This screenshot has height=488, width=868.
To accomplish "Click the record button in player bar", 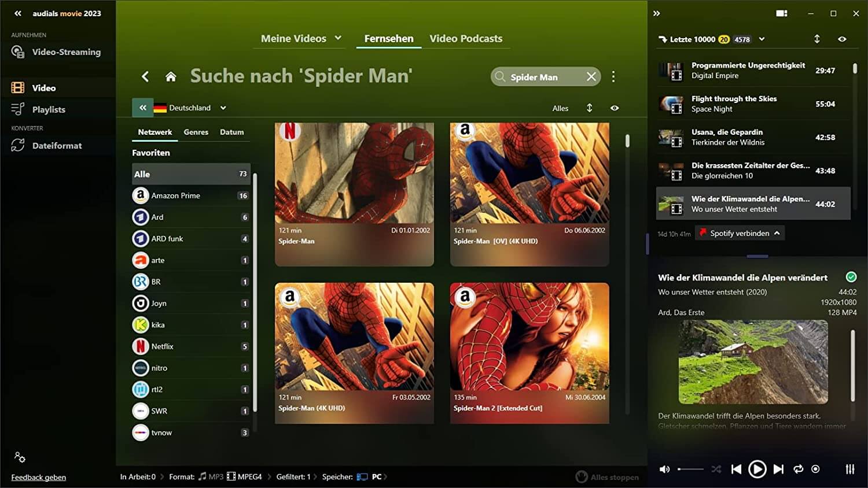I will (816, 469).
